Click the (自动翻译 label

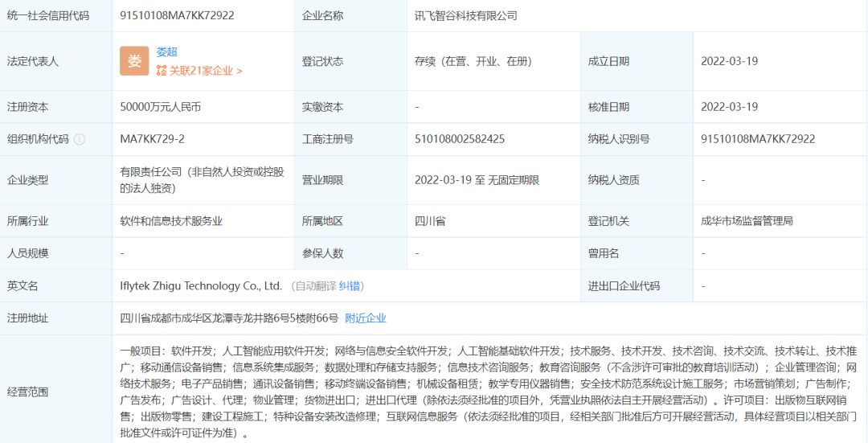[x=314, y=286]
